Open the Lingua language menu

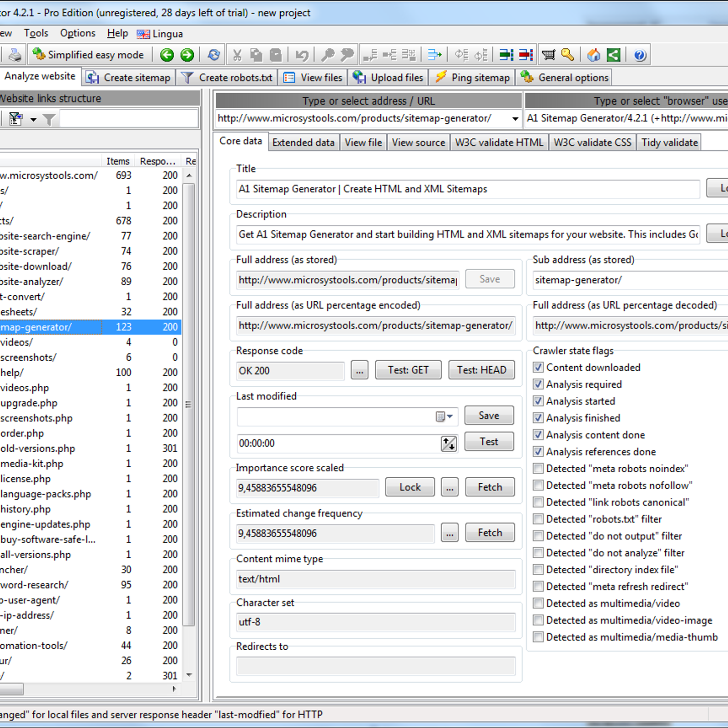[x=160, y=34]
